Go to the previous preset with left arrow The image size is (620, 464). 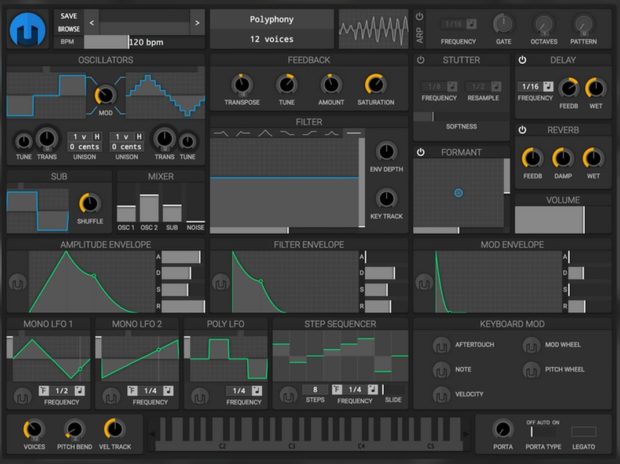point(92,22)
